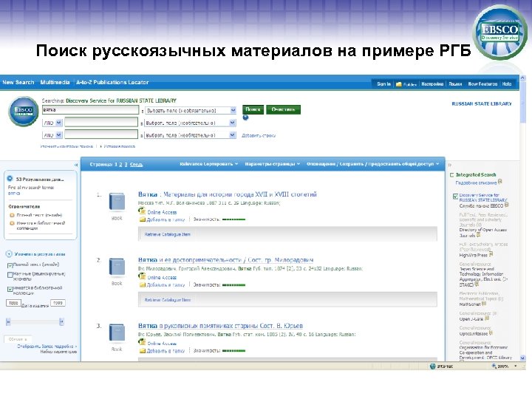Screen dimensions: 532x399
Task: Check the peer-reviewed journals checkbox
Action: point(10,275)
